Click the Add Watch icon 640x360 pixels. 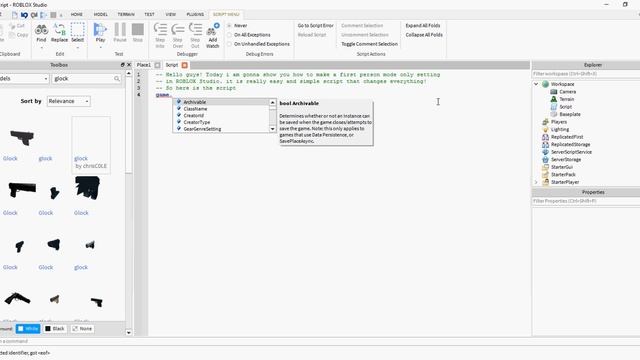click(x=213, y=29)
